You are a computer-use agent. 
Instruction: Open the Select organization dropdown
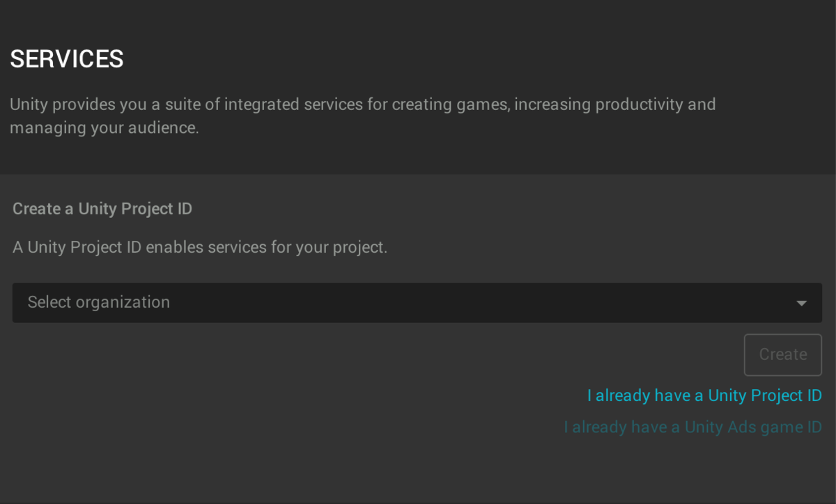click(x=417, y=303)
